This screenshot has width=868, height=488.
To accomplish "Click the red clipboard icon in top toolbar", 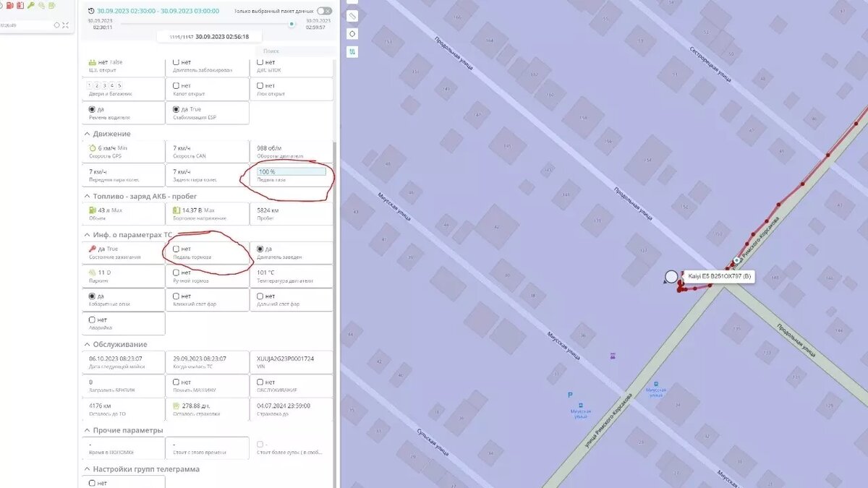I will (x=20, y=5).
